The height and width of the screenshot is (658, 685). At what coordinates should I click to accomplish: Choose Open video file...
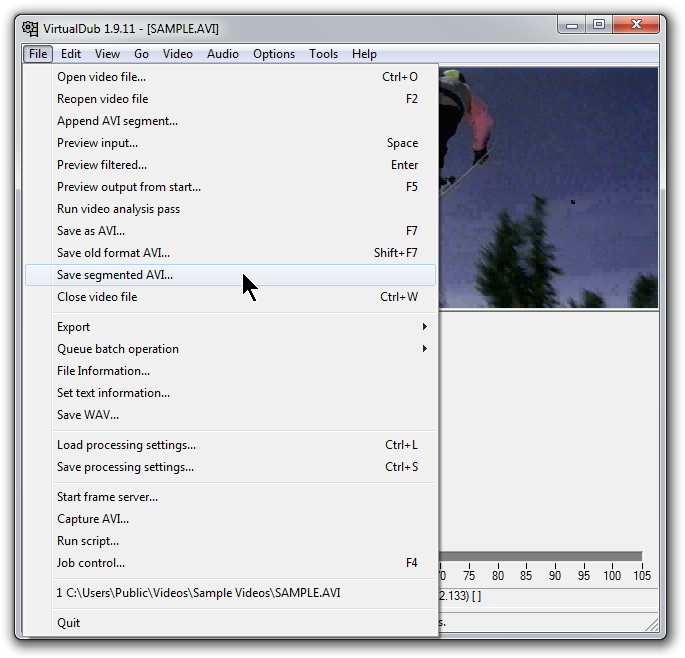[x=230, y=77]
